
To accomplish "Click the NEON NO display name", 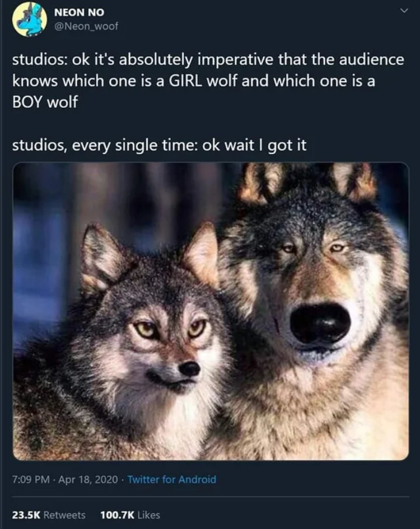I will (80, 12).
